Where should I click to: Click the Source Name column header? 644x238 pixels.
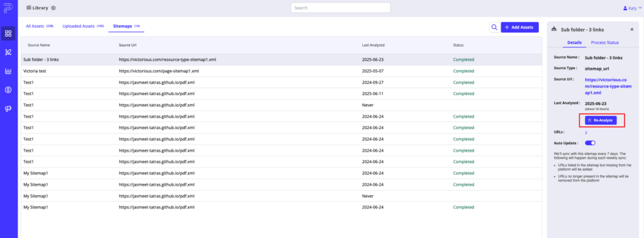[38, 45]
